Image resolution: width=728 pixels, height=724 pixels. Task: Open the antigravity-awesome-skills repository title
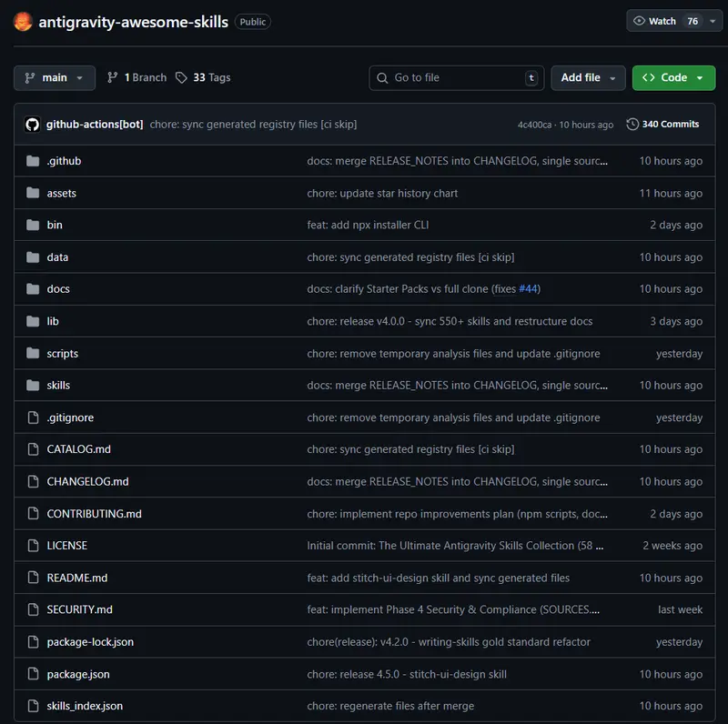click(133, 22)
